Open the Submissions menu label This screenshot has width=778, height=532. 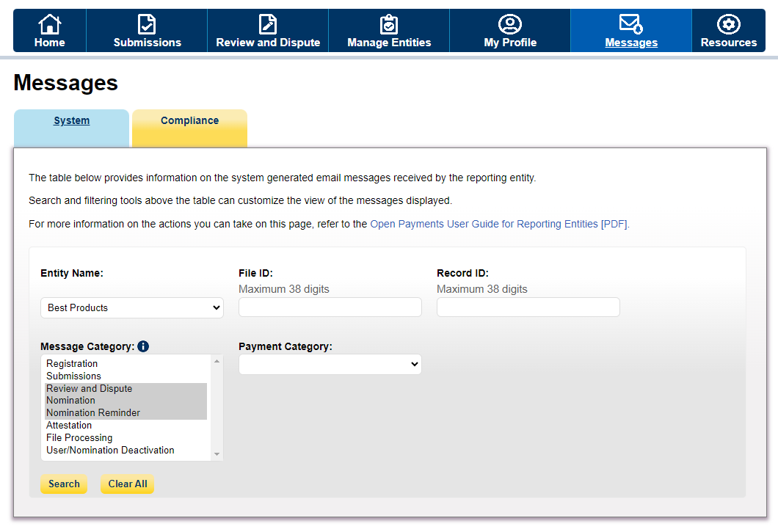[x=148, y=43]
